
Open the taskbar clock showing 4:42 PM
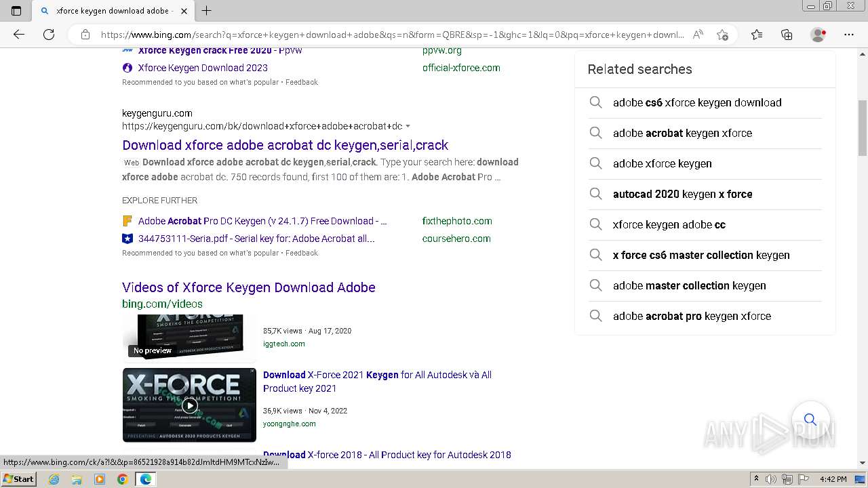(833, 479)
